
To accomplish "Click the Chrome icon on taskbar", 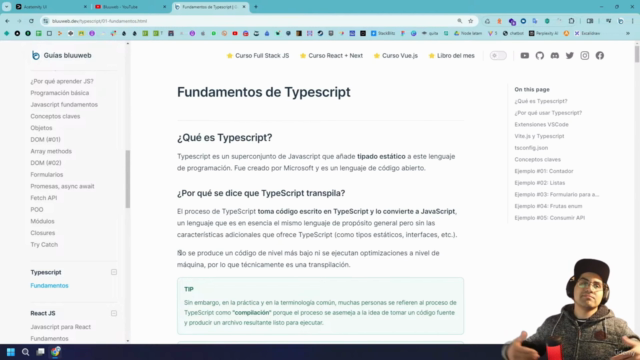I will (x=56, y=351).
